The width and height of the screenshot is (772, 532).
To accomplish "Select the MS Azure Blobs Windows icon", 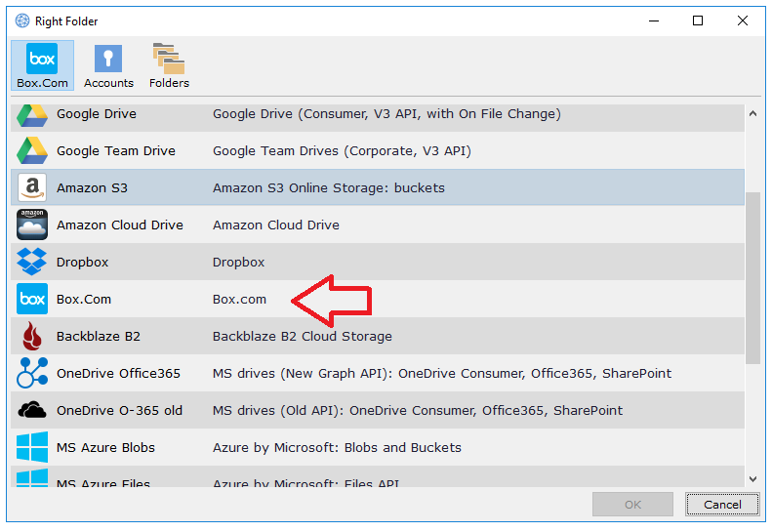I will (x=32, y=448).
